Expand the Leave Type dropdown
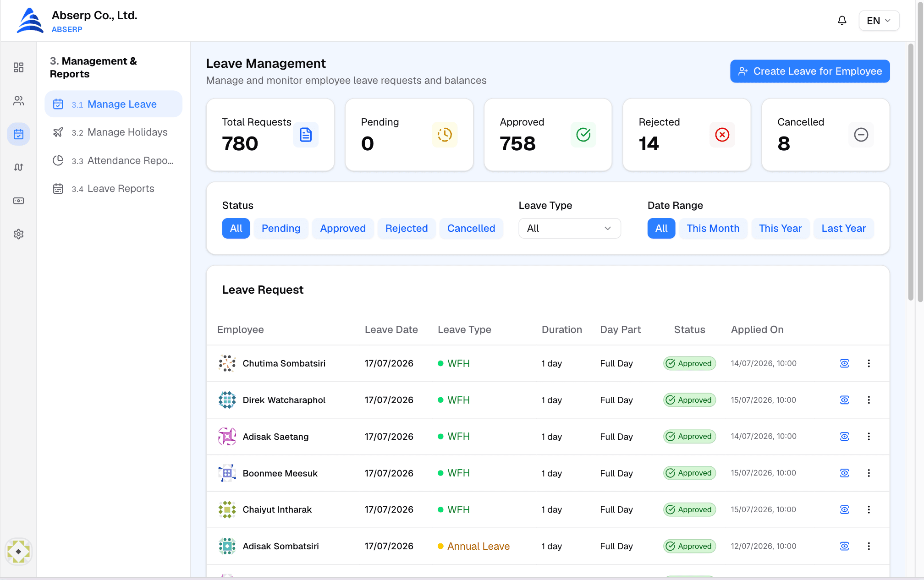Image resolution: width=924 pixels, height=580 pixels. [x=569, y=228]
